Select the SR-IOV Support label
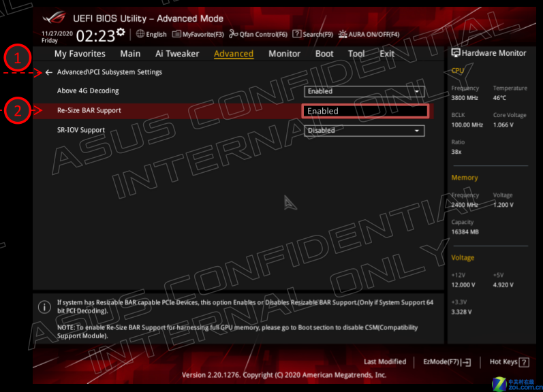This screenshot has height=392, width=543. (80, 130)
